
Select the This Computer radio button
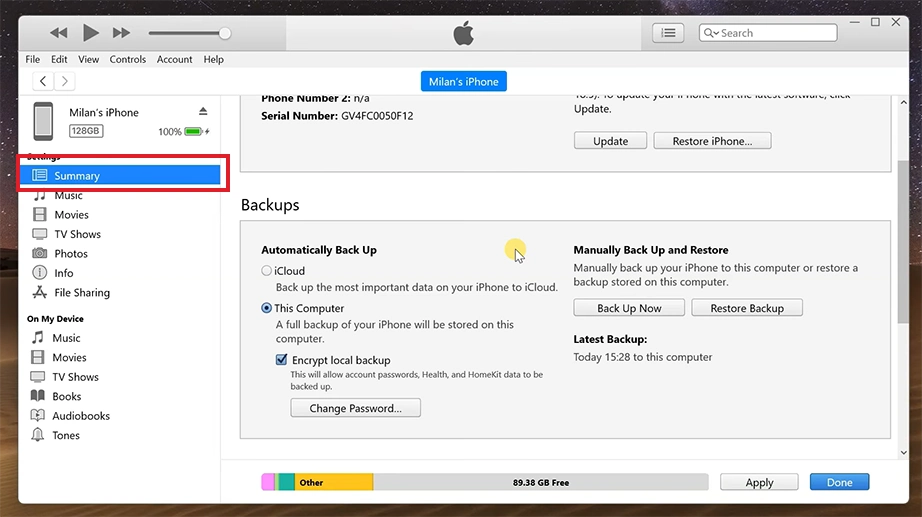tap(266, 308)
